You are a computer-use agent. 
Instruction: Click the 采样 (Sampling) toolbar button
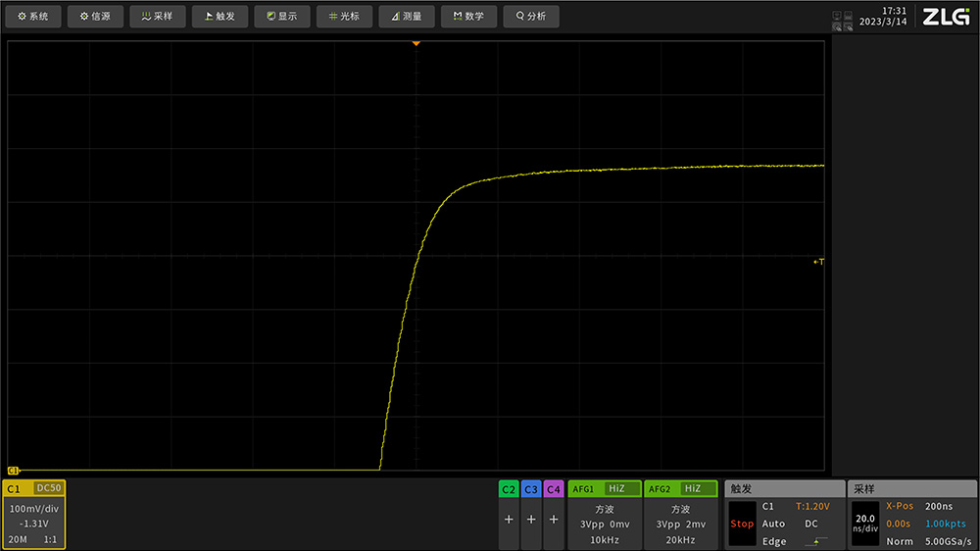click(x=157, y=17)
